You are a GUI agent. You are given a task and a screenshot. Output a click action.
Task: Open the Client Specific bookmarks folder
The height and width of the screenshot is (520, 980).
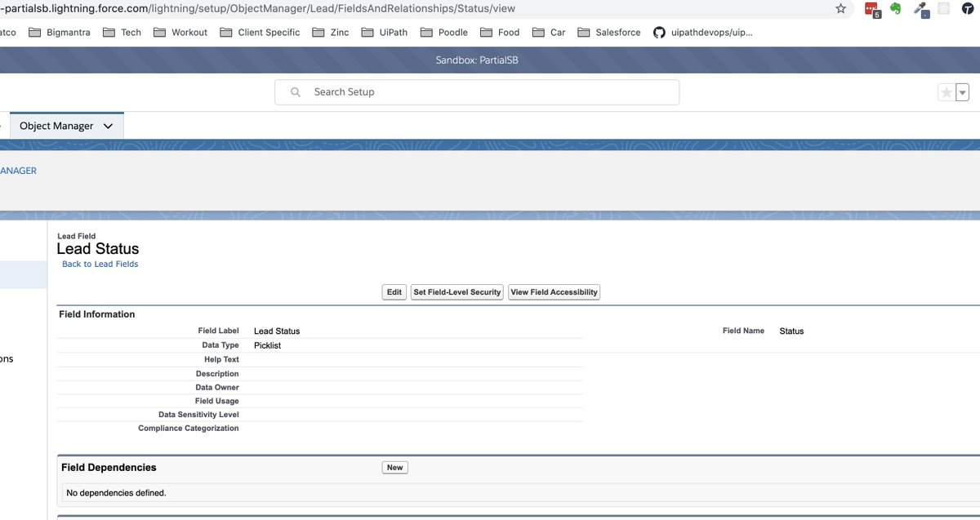click(x=259, y=33)
